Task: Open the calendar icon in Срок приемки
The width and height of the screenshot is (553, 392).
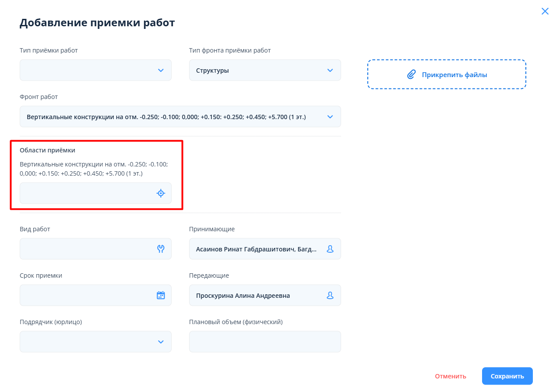Action: click(161, 295)
